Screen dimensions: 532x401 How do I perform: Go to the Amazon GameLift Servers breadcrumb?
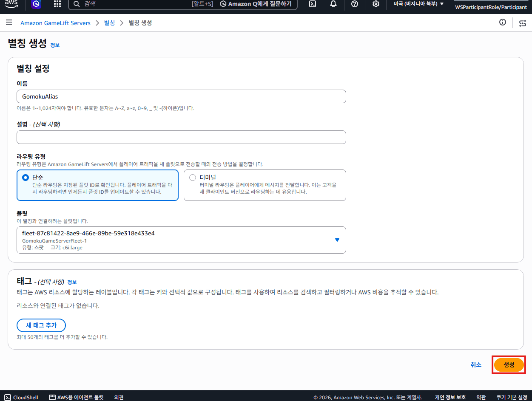click(55, 23)
